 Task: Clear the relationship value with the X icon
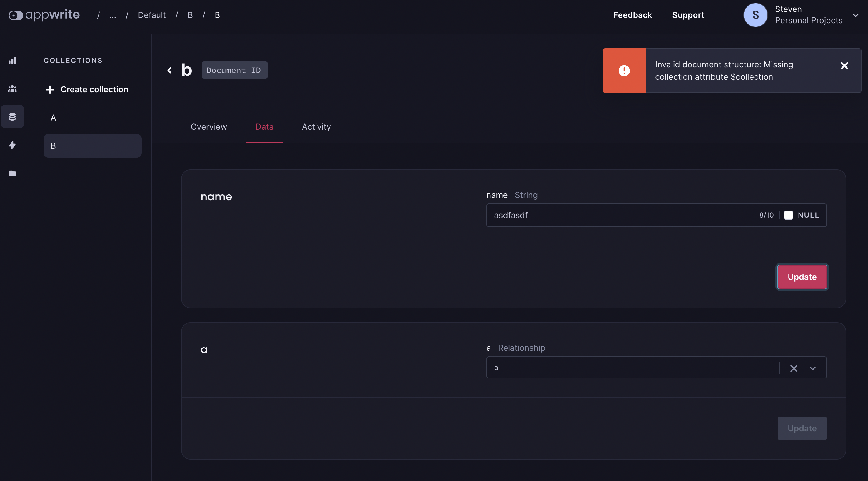pyautogui.click(x=794, y=368)
